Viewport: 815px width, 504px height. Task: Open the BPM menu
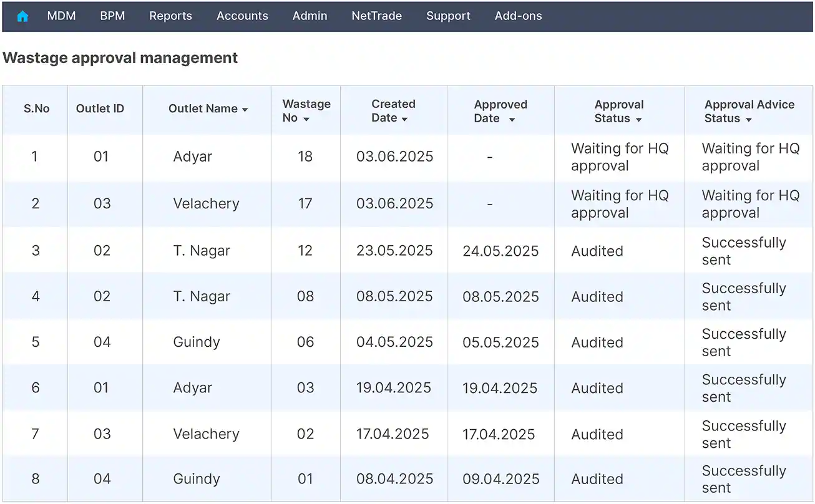click(x=112, y=16)
